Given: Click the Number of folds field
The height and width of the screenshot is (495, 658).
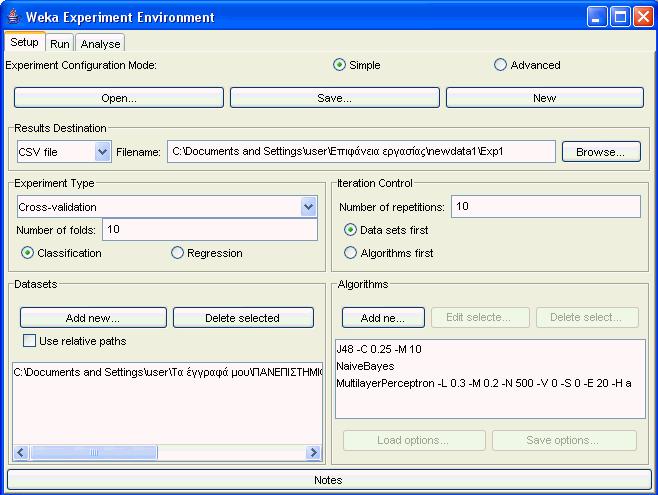Looking at the screenshot, I should 210,229.
